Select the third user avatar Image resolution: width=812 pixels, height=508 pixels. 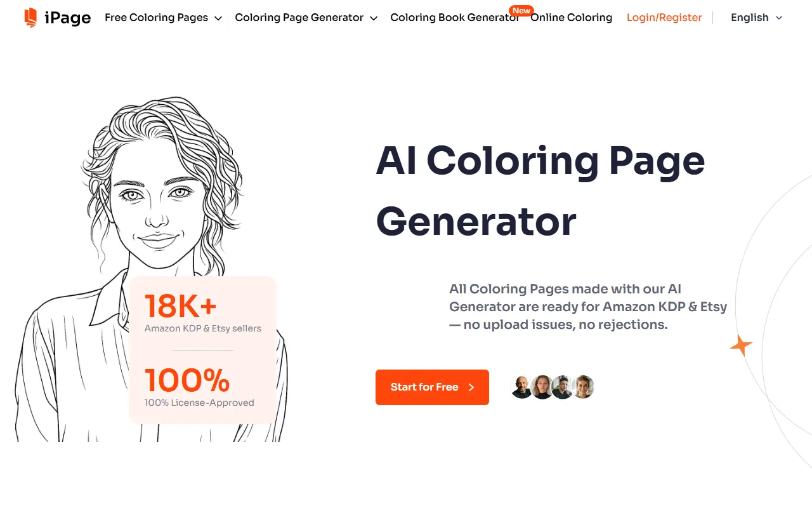pyautogui.click(x=562, y=387)
